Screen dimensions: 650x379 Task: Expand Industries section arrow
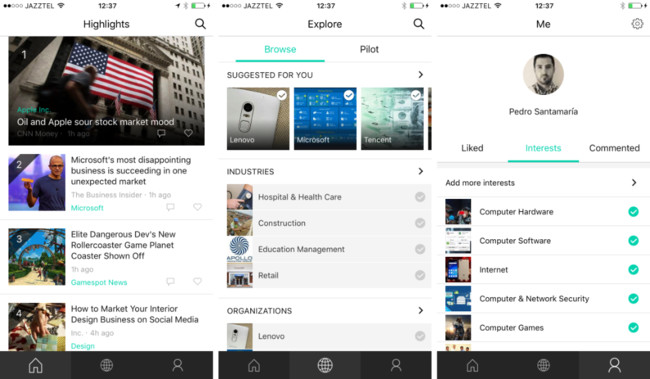[x=421, y=171]
